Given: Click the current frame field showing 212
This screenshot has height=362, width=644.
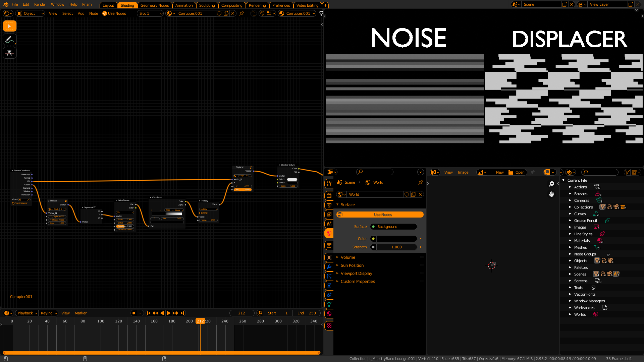Looking at the screenshot, I should (241, 313).
